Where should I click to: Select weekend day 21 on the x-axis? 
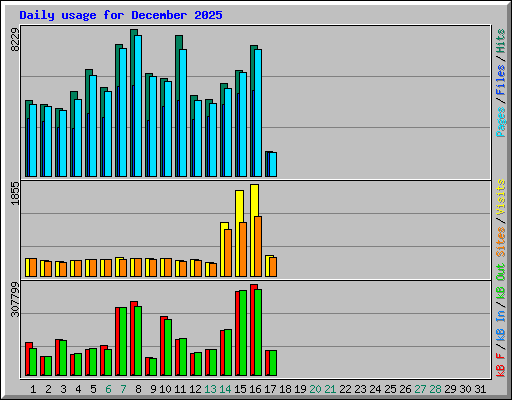[x=330, y=389]
